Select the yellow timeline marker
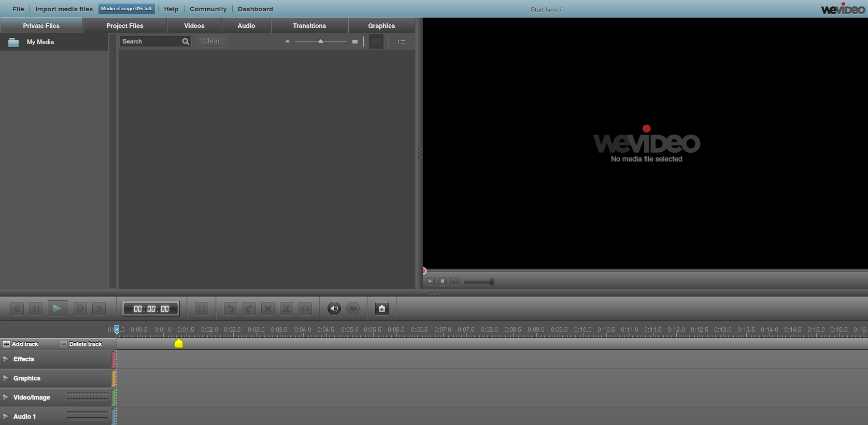This screenshot has height=425, width=868. (x=179, y=343)
